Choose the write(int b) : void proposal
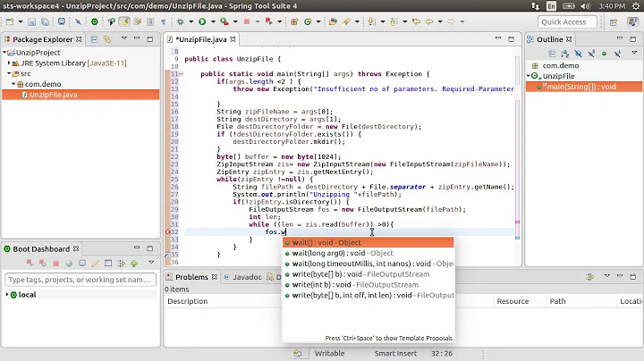This screenshot has height=361, width=644. 368,285
